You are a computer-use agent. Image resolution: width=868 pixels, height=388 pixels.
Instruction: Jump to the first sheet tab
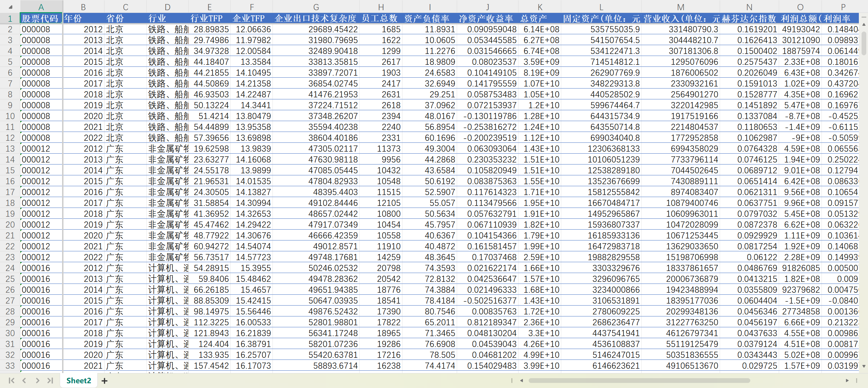pyautogui.click(x=11, y=381)
